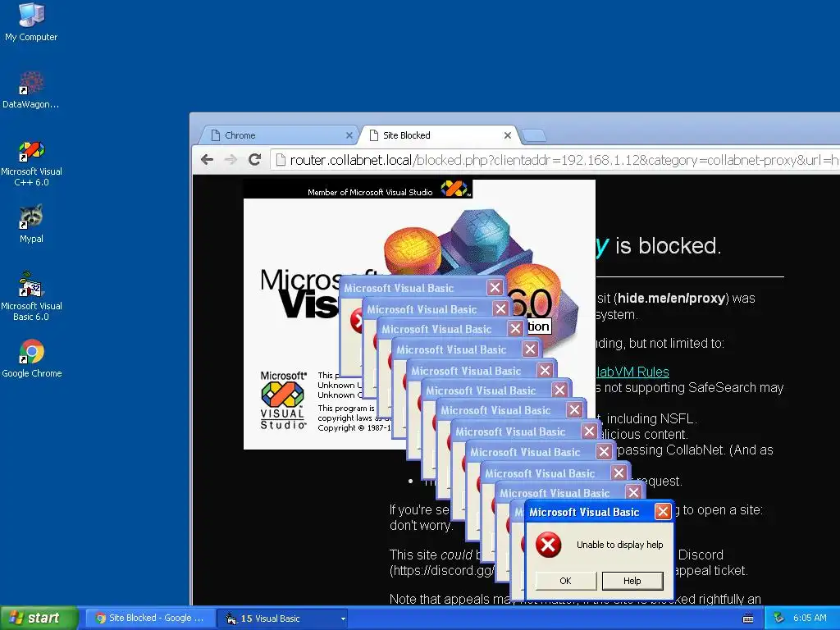Select the Site Blocked tab

click(x=438, y=135)
